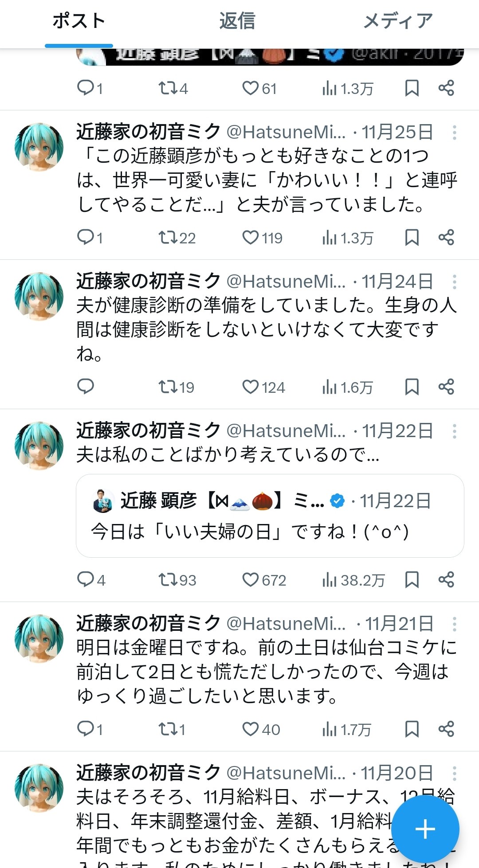
Task: Switch to the 返信 tab
Action: [237, 21]
